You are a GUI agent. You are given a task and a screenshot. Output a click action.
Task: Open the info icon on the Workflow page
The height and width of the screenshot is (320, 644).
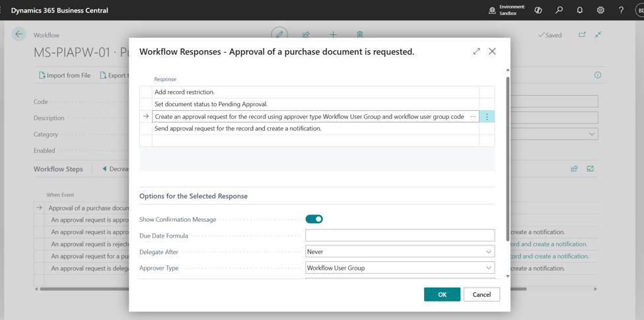tap(598, 75)
